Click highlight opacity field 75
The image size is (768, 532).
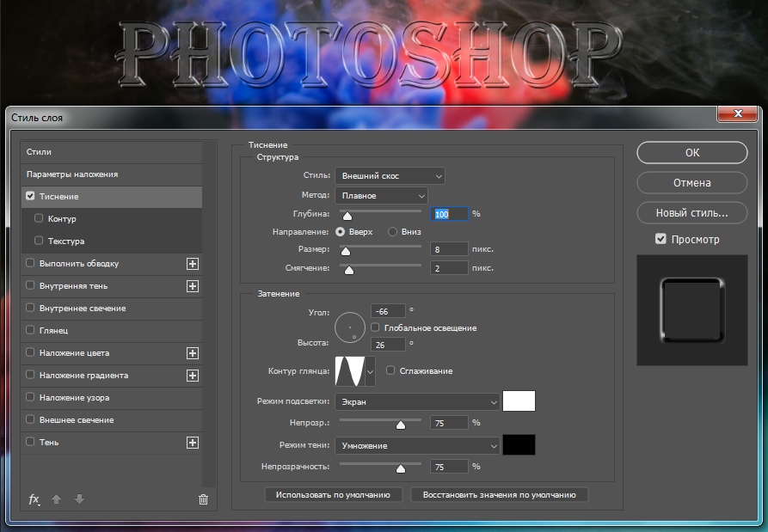(x=449, y=423)
